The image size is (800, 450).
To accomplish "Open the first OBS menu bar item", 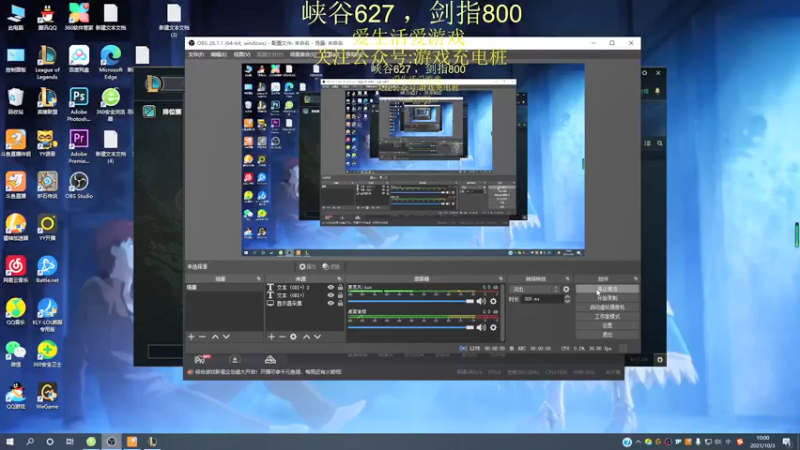I will (196, 55).
